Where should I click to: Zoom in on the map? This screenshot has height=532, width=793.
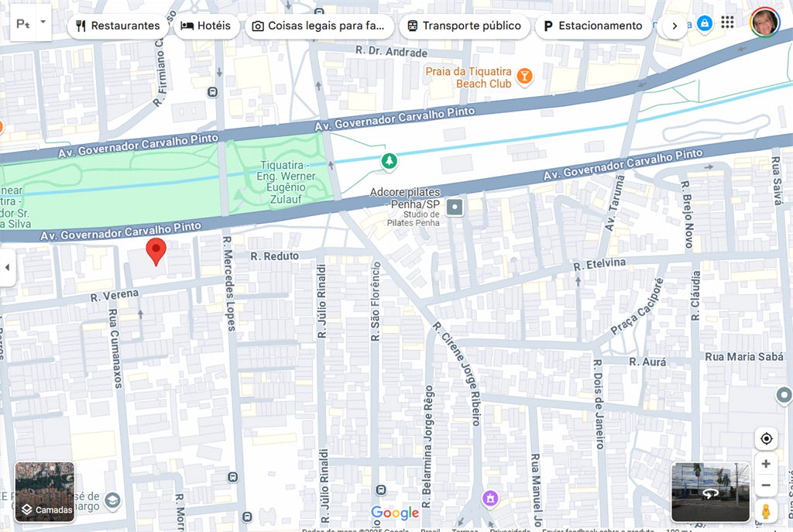(x=766, y=464)
